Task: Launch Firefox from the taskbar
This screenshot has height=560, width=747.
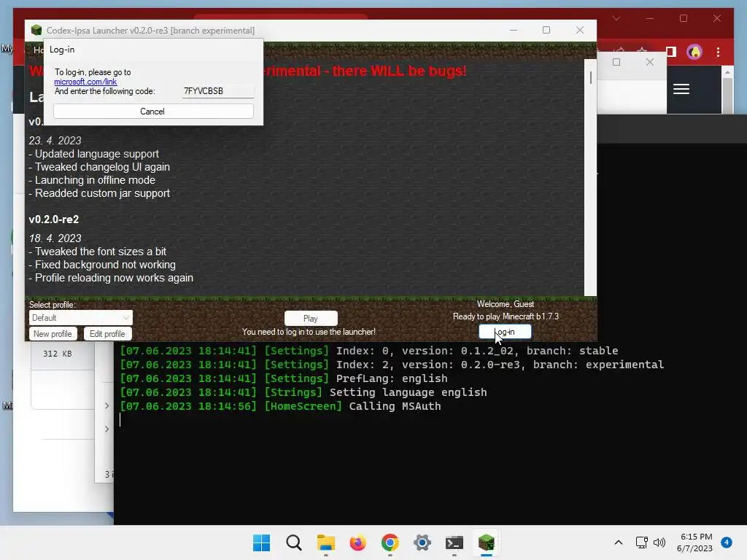Action: (357, 542)
